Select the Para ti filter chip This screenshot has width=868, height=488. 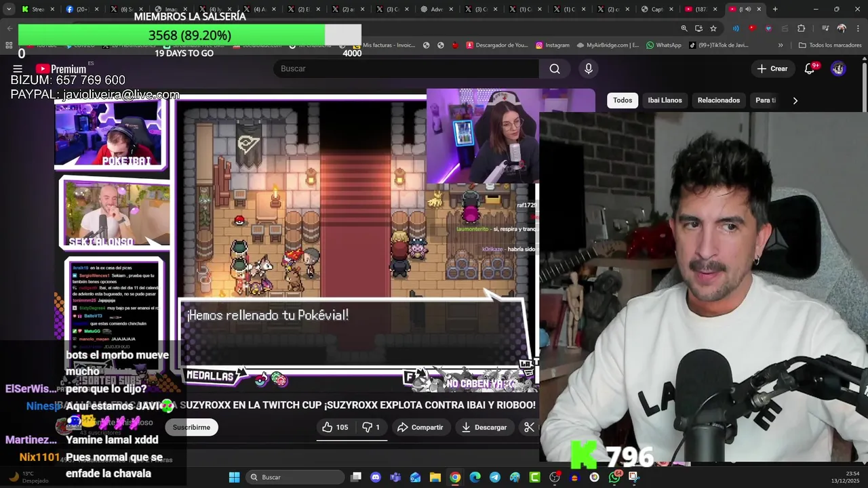click(x=766, y=100)
